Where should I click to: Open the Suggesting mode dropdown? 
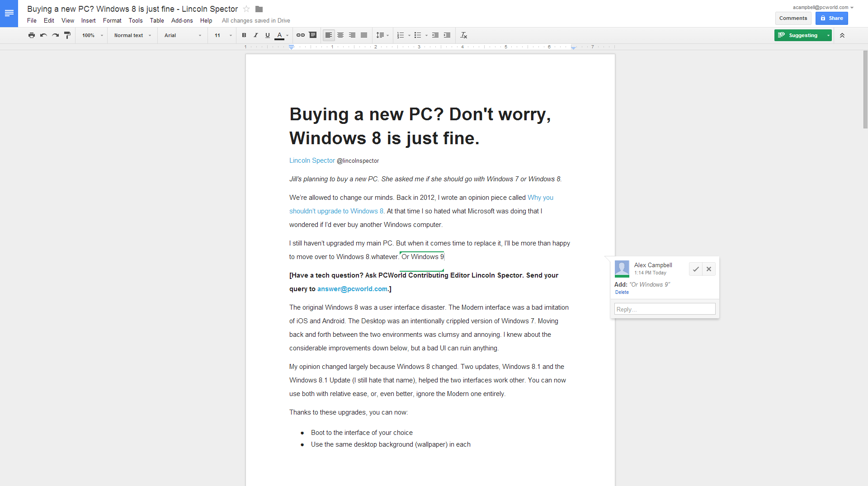[828, 35]
